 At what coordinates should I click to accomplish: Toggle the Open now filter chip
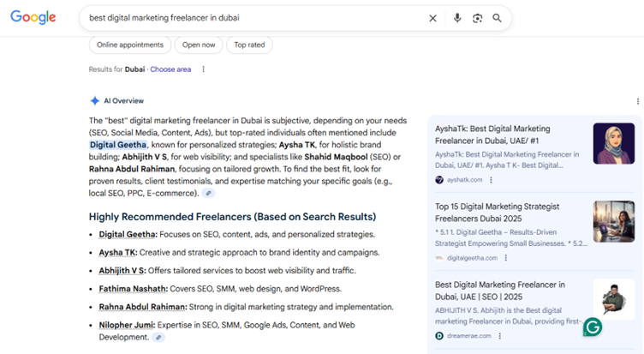point(199,45)
